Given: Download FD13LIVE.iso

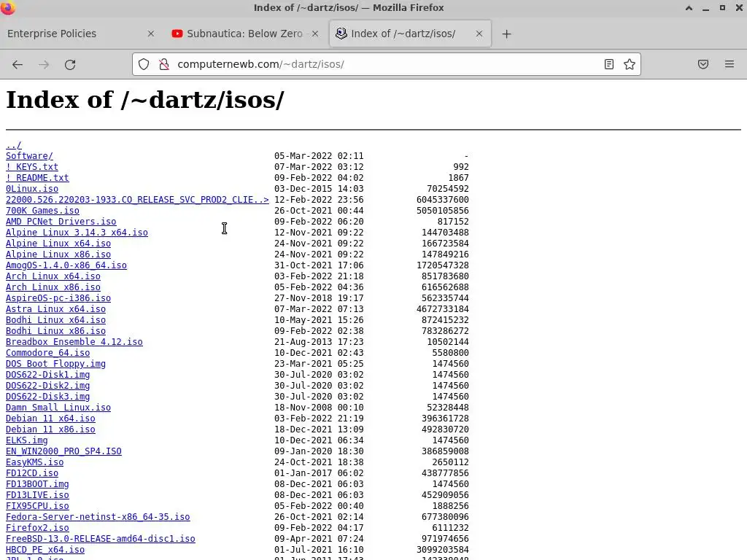Looking at the screenshot, I should click(37, 496).
